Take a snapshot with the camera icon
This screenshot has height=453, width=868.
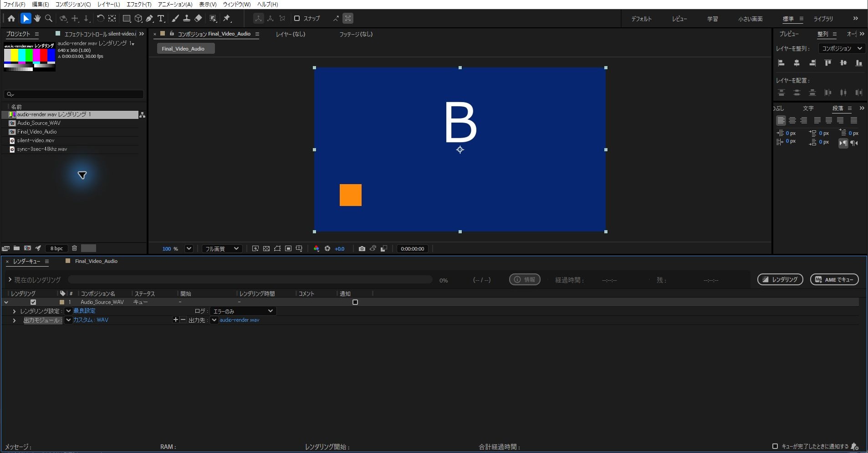(362, 249)
